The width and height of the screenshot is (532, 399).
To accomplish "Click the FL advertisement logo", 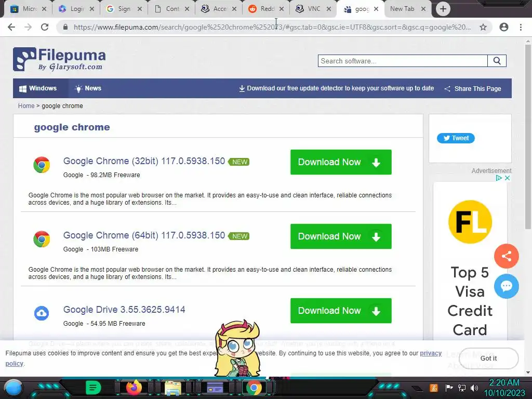I will (470, 222).
